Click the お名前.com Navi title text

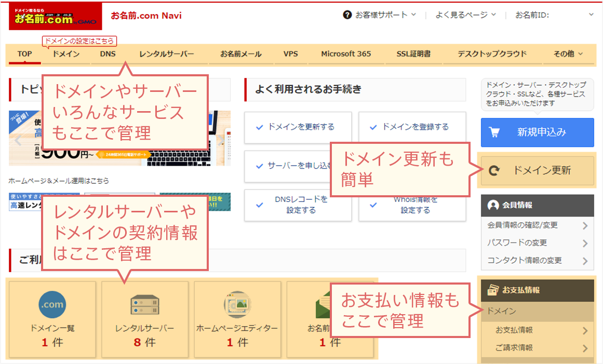pyautogui.click(x=146, y=16)
